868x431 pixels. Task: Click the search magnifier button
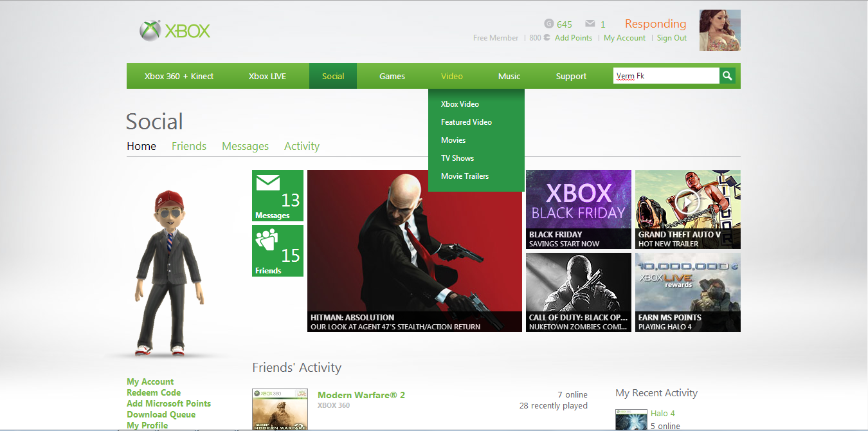click(x=727, y=76)
